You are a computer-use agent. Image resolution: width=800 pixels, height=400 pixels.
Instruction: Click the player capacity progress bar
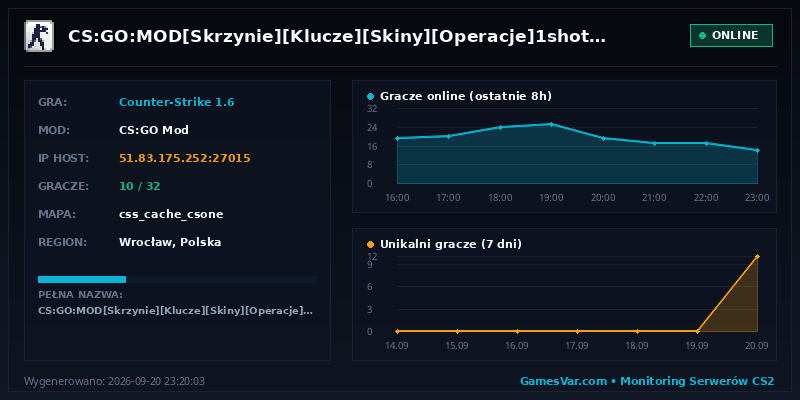pyautogui.click(x=178, y=279)
